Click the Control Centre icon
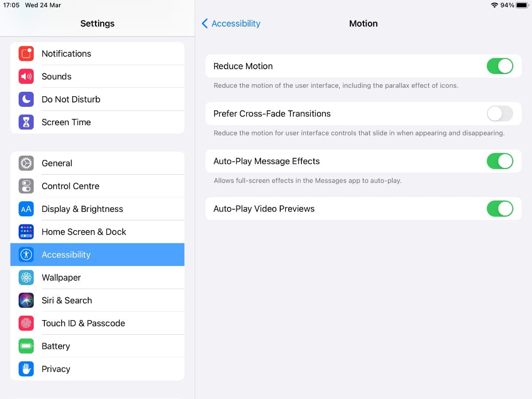 [26, 186]
